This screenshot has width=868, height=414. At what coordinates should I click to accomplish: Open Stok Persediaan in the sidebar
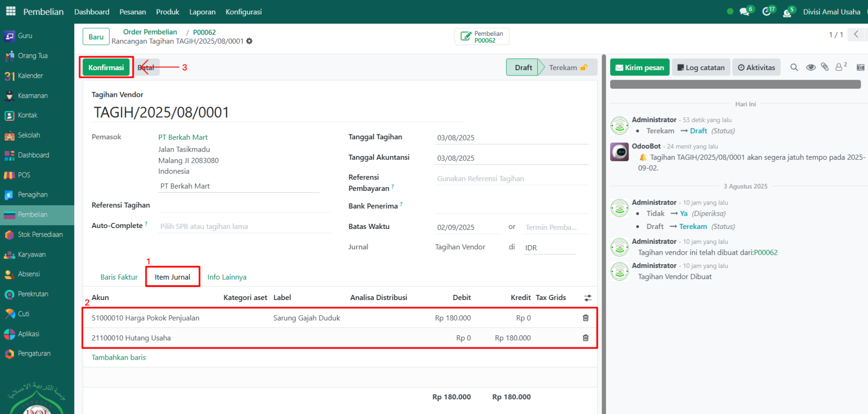(x=40, y=234)
